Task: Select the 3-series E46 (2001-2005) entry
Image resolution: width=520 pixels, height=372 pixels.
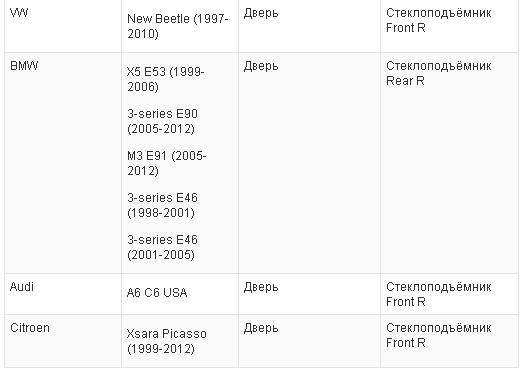Action: tap(162, 247)
